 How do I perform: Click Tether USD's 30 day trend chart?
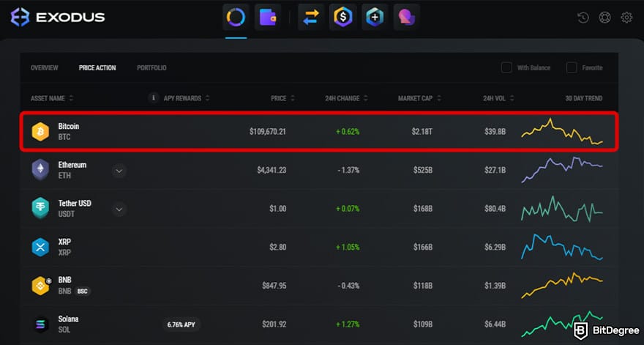click(562, 209)
